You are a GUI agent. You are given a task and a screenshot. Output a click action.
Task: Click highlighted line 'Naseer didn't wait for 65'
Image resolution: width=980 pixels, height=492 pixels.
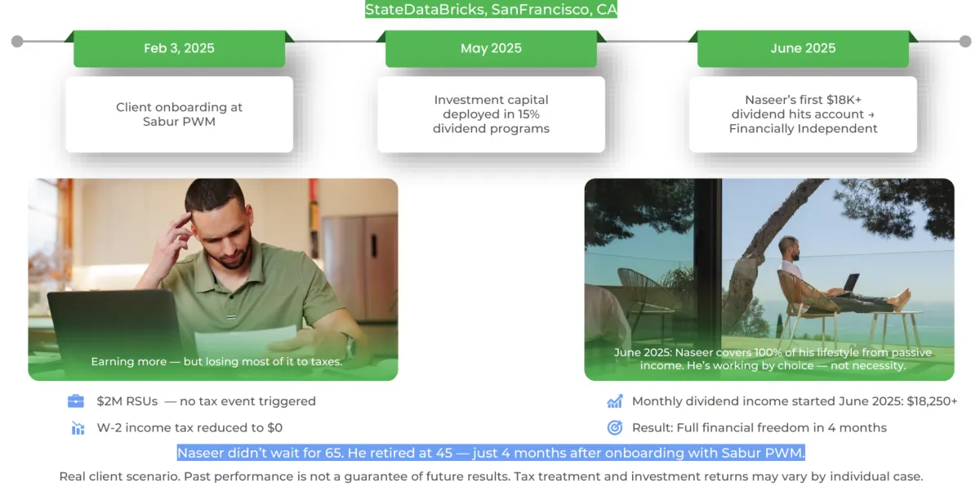(x=491, y=453)
